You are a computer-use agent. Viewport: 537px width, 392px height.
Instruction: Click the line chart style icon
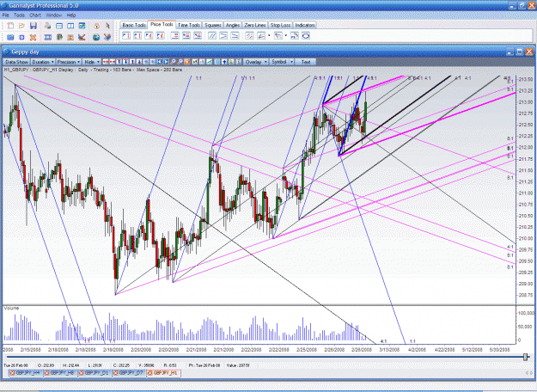pyautogui.click(x=209, y=62)
